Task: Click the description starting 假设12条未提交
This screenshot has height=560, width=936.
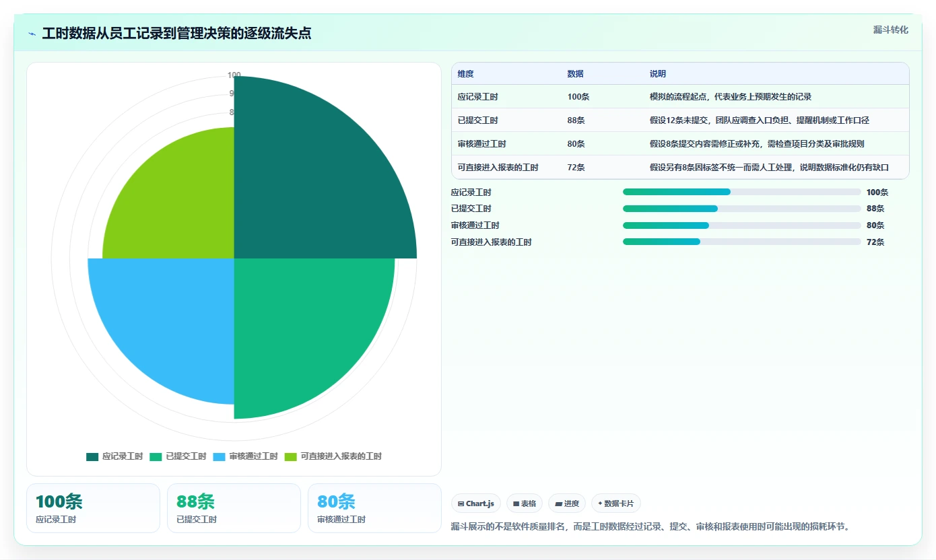Action: pyautogui.click(x=760, y=120)
